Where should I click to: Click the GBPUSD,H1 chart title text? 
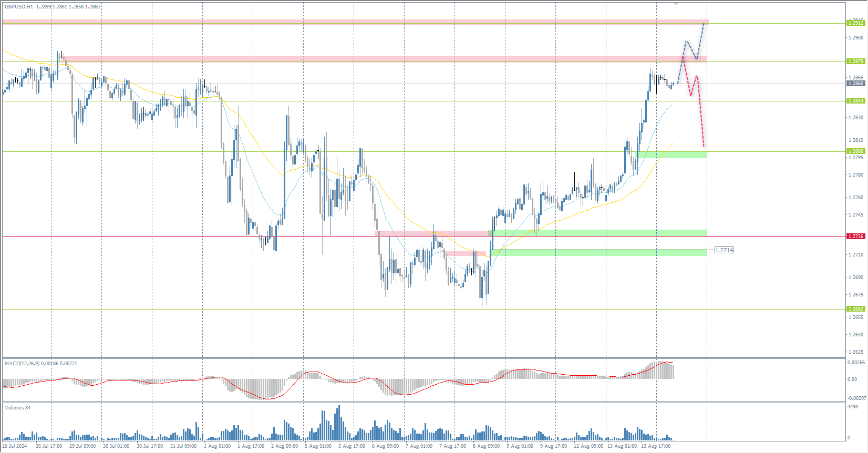pyautogui.click(x=19, y=7)
